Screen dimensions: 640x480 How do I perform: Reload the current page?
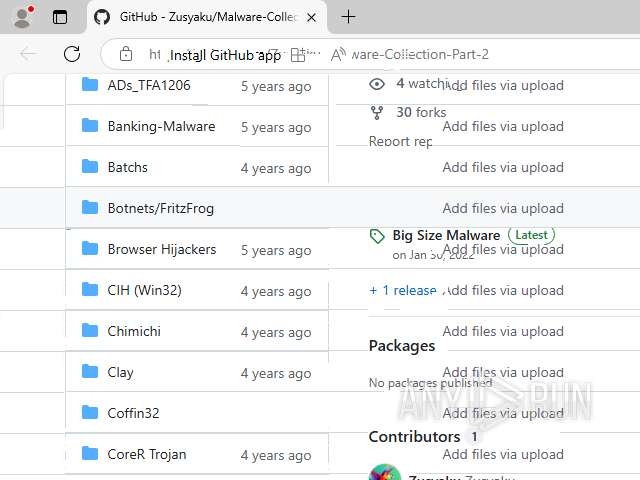[x=72, y=54]
